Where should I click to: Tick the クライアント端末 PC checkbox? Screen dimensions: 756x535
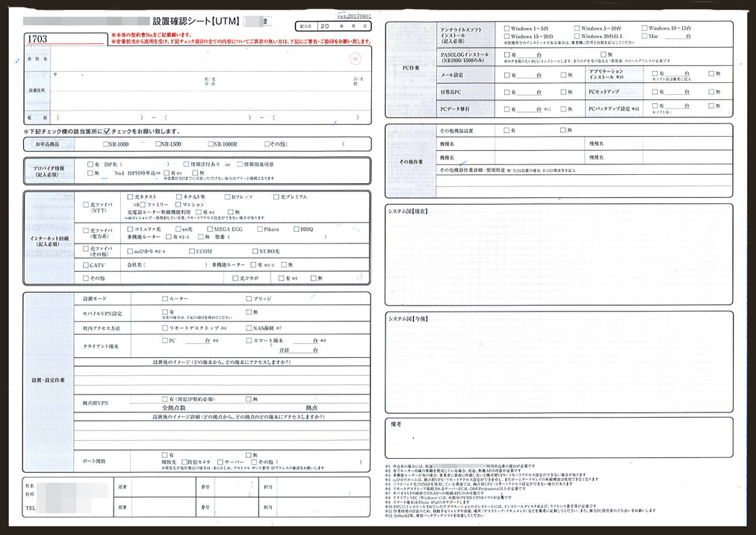pos(165,341)
